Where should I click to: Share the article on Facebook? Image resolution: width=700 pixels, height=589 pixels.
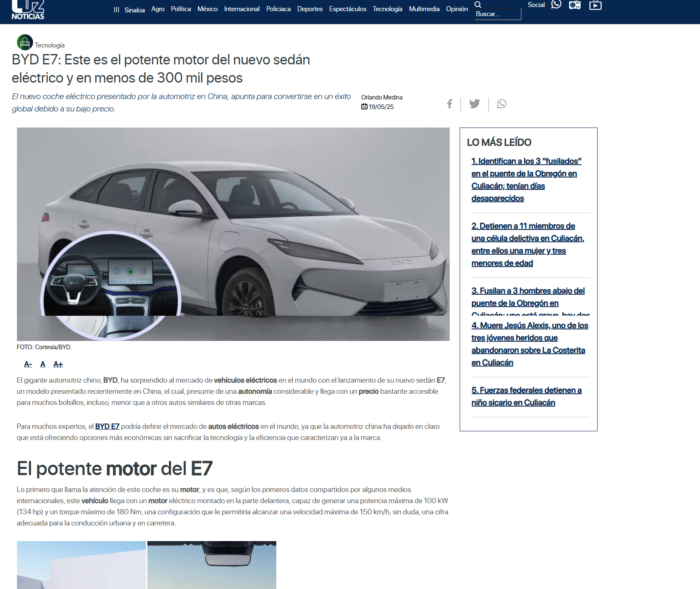[x=450, y=104]
